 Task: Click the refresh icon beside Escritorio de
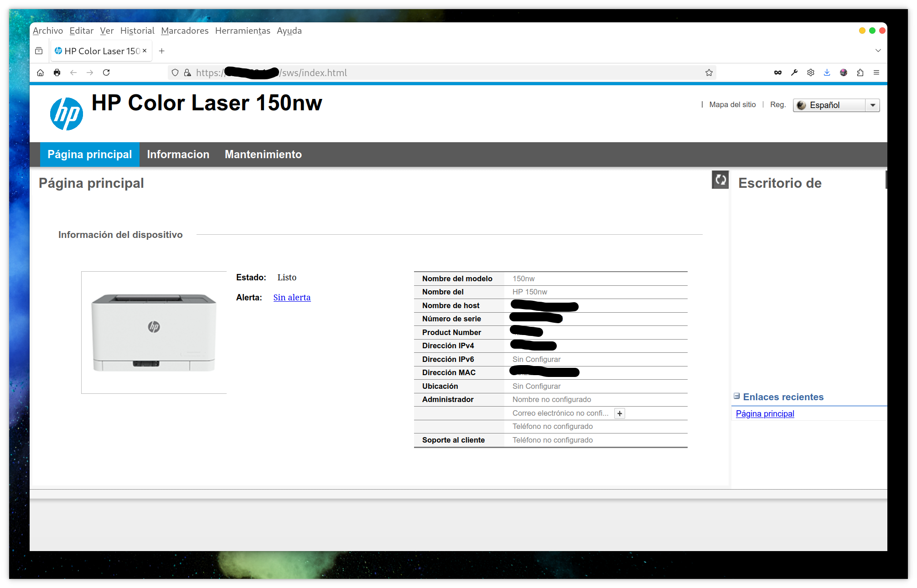[720, 180]
